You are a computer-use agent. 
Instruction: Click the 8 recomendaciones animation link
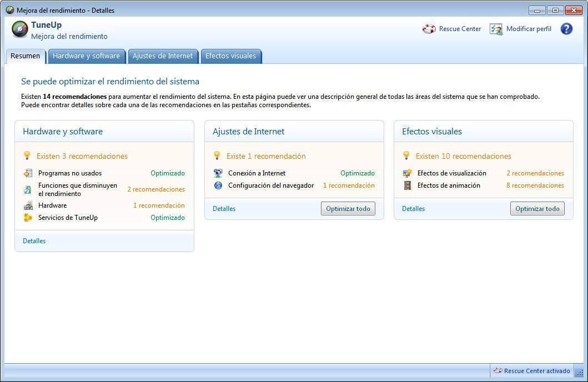point(535,185)
